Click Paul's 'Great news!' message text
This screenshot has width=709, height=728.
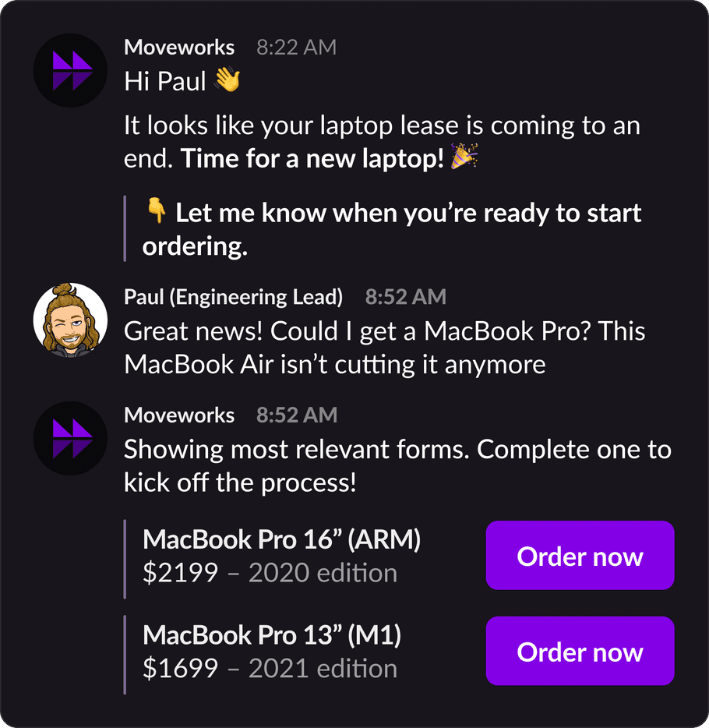385,348
